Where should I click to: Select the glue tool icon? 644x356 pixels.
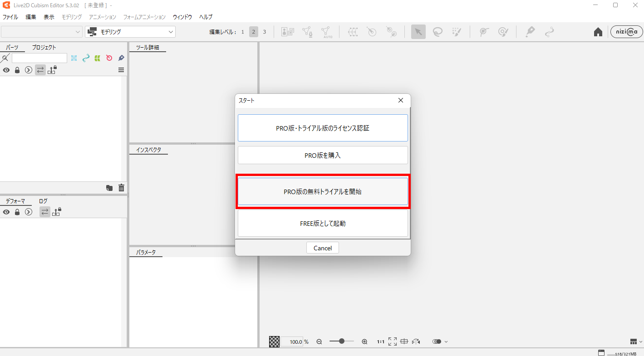(x=484, y=32)
